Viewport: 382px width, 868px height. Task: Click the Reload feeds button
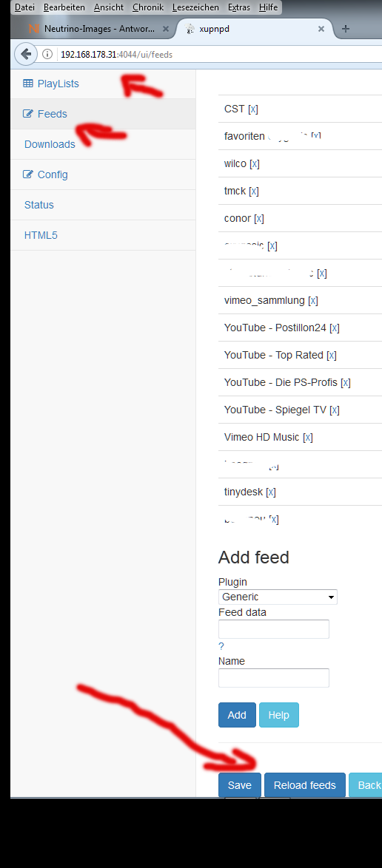pyautogui.click(x=305, y=785)
